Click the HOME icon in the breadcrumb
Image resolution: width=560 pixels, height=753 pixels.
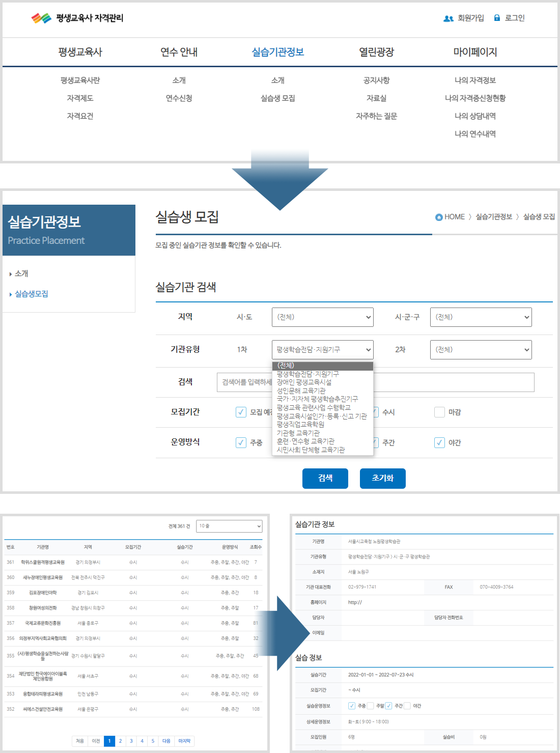(438, 216)
